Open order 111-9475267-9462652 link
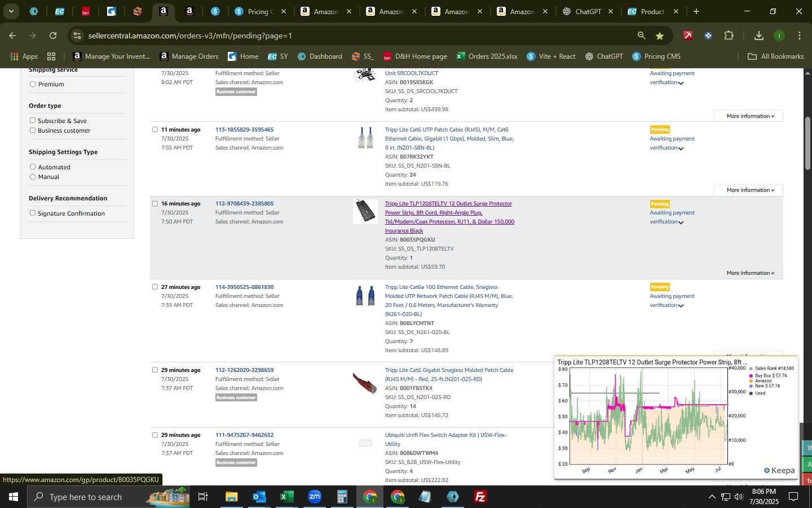This screenshot has height=508, width=812. click(x=244, y=435)
